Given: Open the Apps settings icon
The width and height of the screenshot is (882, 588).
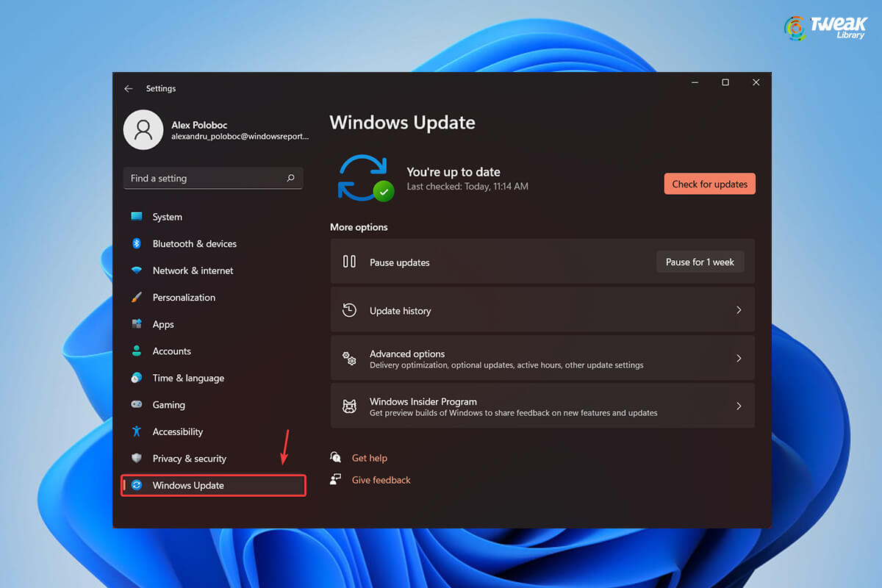Looking at the screenshot, I should pyautogui.click(x=137, y=324).
